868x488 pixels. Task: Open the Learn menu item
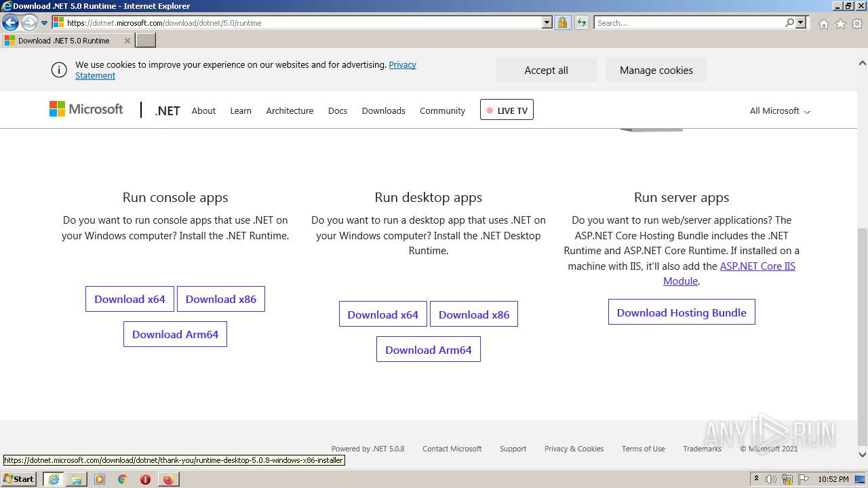pyautogui.click(x=241, y=111)
